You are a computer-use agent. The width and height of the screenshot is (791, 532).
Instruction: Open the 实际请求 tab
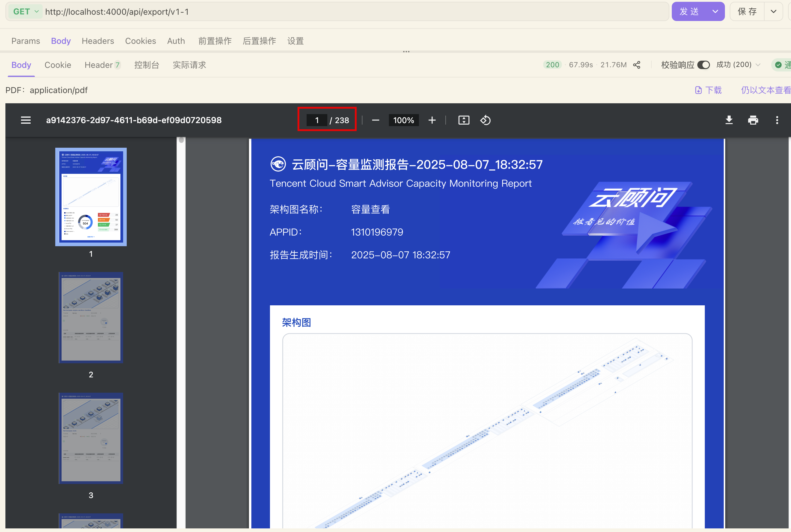click(x=189, y=65)
